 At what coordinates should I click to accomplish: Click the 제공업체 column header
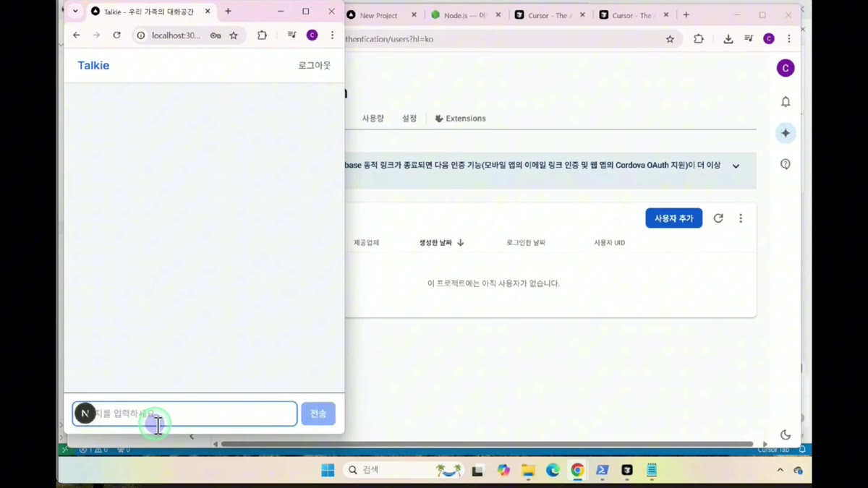[x=366, y=243]
